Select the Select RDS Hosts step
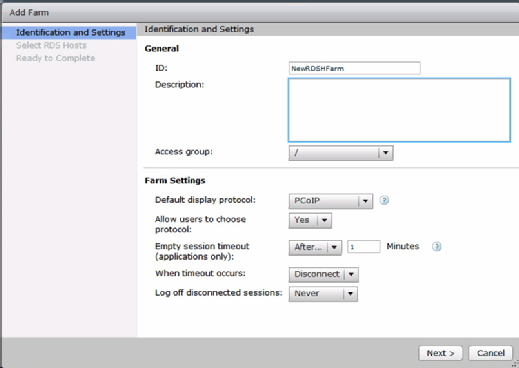Viewport: 519px width, 368px height. 51,45
